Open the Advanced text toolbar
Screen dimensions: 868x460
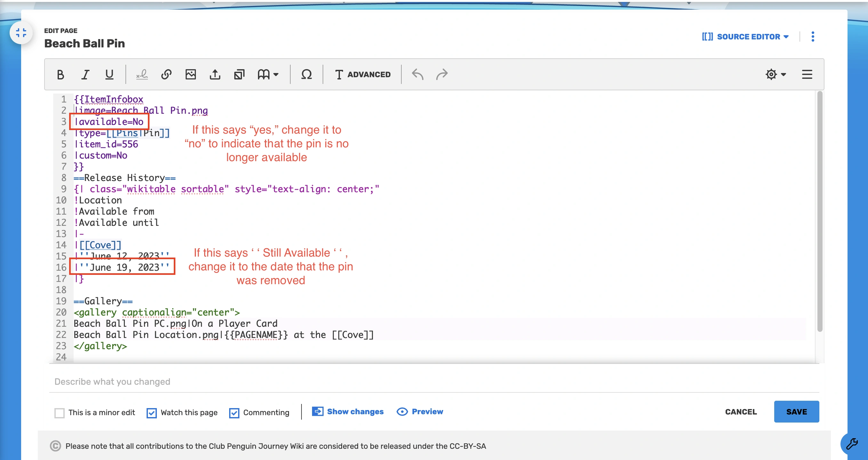pos(363,74)
